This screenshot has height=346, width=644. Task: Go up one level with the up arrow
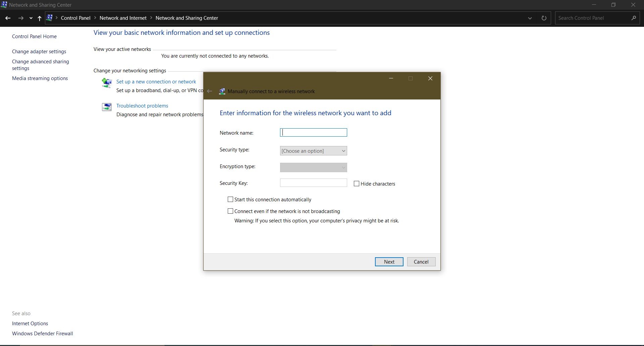[x=40, y=18]
